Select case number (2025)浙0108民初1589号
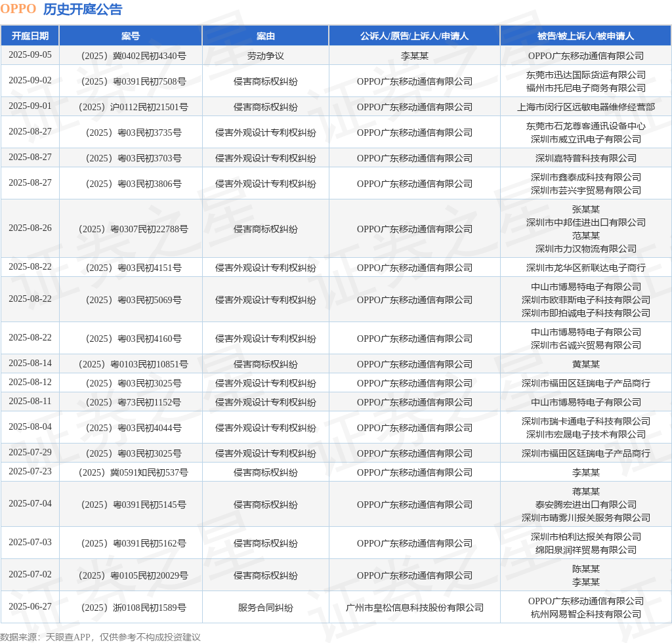This screenshot has height=643, width=672. (x=133, y=608)
